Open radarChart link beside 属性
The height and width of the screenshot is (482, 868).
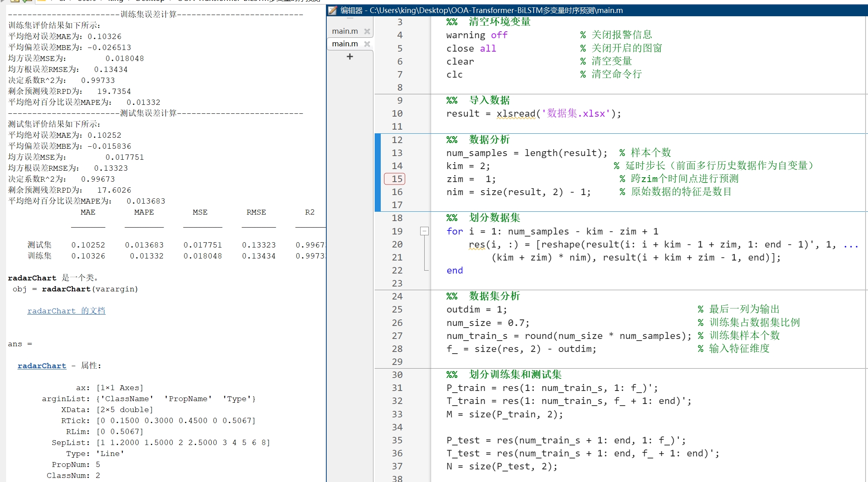42,366
